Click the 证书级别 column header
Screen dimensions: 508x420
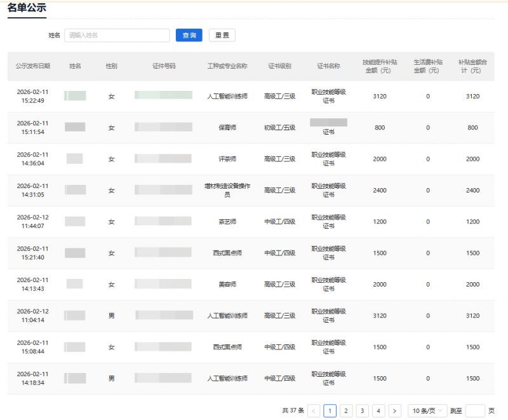point(279,66)
